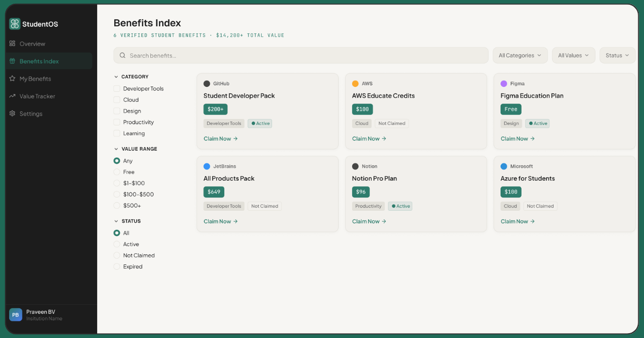
Task: Open the All Values dropdown
Action: click(x=573, y=55)
